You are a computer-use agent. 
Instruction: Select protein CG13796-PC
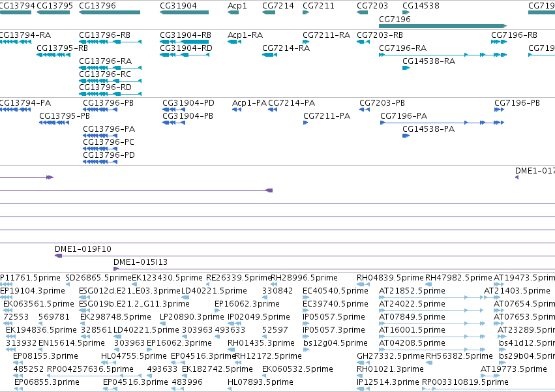point(100,149)
